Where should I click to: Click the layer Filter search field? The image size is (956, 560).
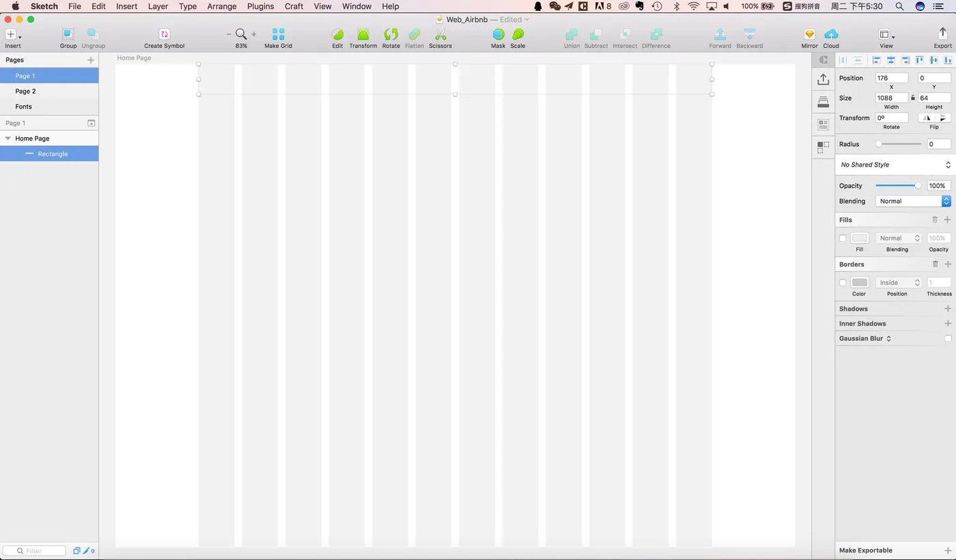pos(34,550)
